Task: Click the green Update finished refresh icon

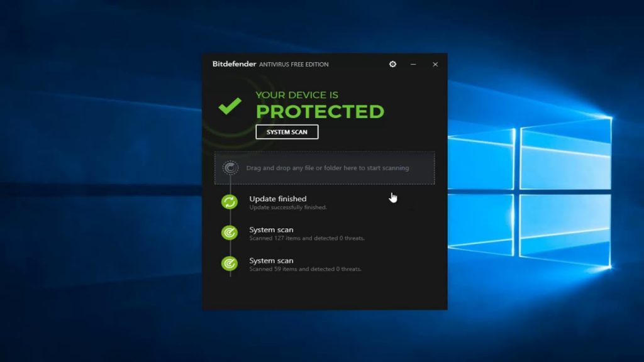Action: tap(230, 202)
